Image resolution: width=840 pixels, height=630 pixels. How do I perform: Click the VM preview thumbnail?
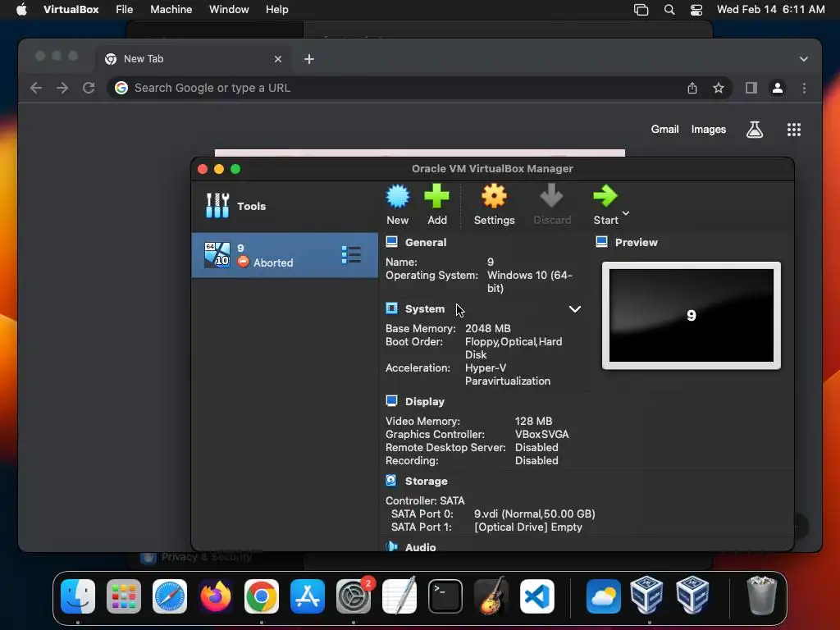point(691,316)
